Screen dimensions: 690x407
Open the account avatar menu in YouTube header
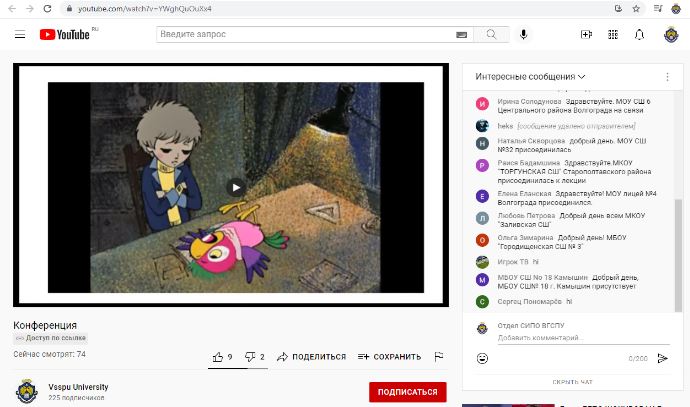671,34
